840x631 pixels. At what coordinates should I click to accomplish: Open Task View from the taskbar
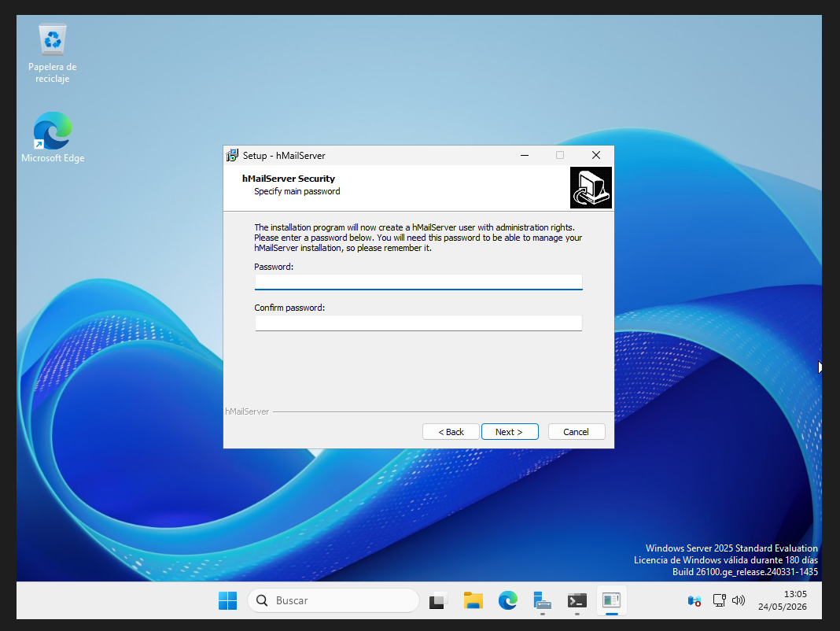tap(438, 600)
